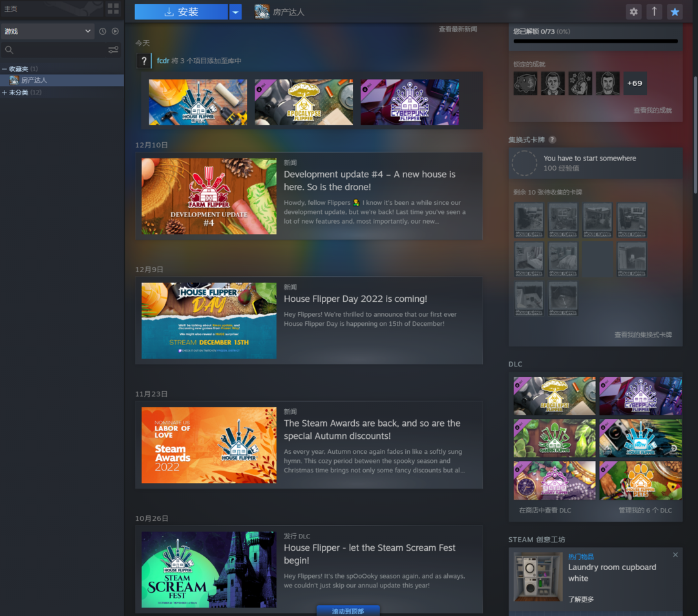Click the clock icon beside 游戏 dropdown

point(103,31)
